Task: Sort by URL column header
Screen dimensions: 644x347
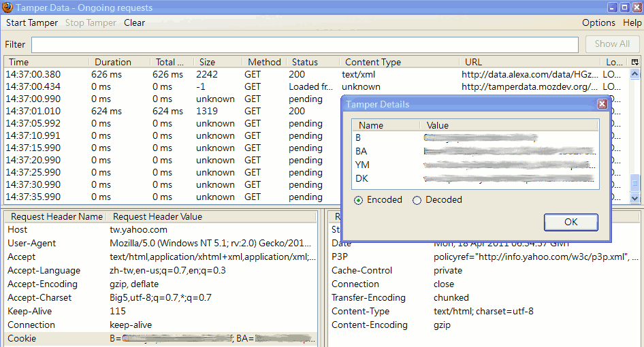Action: point(530,62)
